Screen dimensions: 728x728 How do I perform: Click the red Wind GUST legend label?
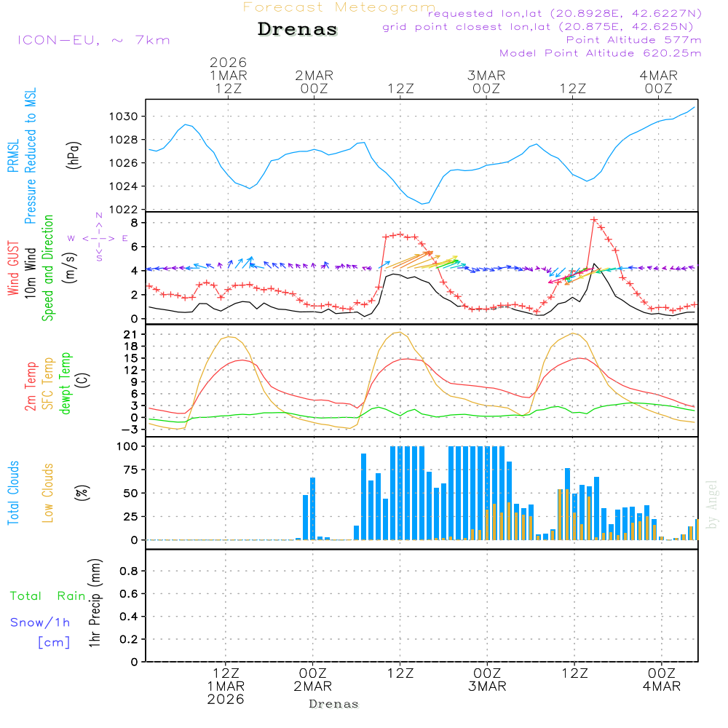[13, 269]
